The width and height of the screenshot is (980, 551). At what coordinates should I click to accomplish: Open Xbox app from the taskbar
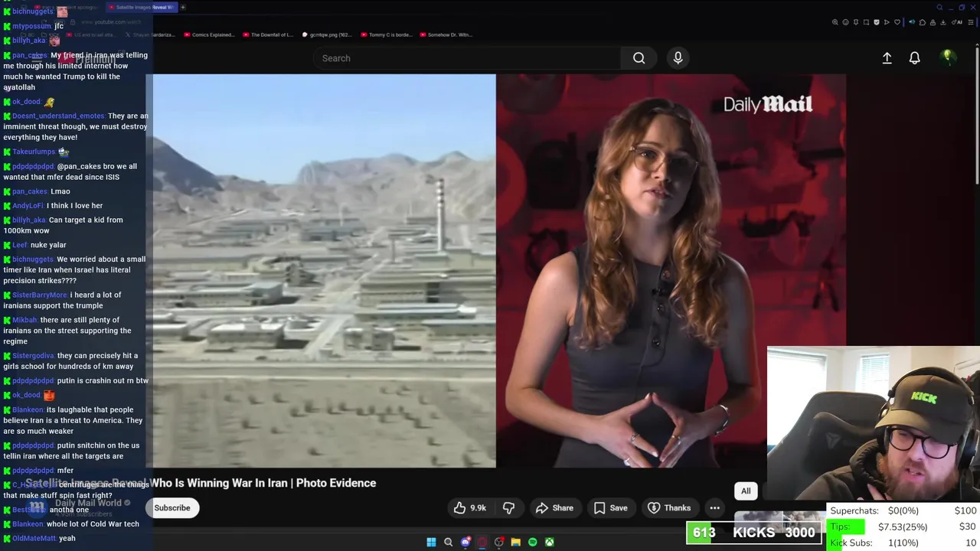(550, 542)
